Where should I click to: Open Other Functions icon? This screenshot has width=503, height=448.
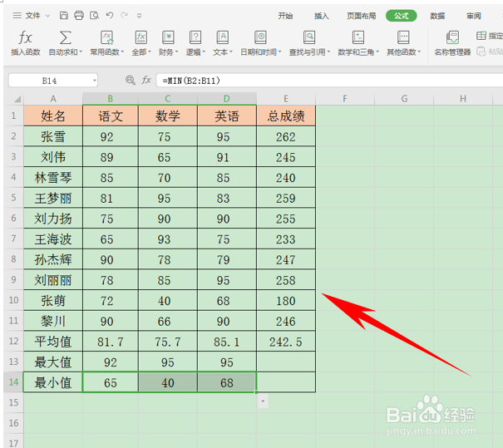(x=403, y=38)
